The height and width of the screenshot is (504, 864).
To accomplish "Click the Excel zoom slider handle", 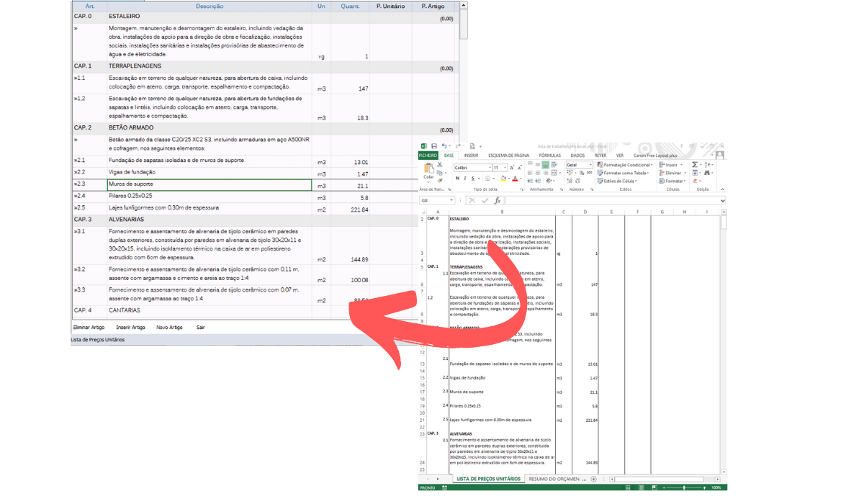I will [684, 487].
